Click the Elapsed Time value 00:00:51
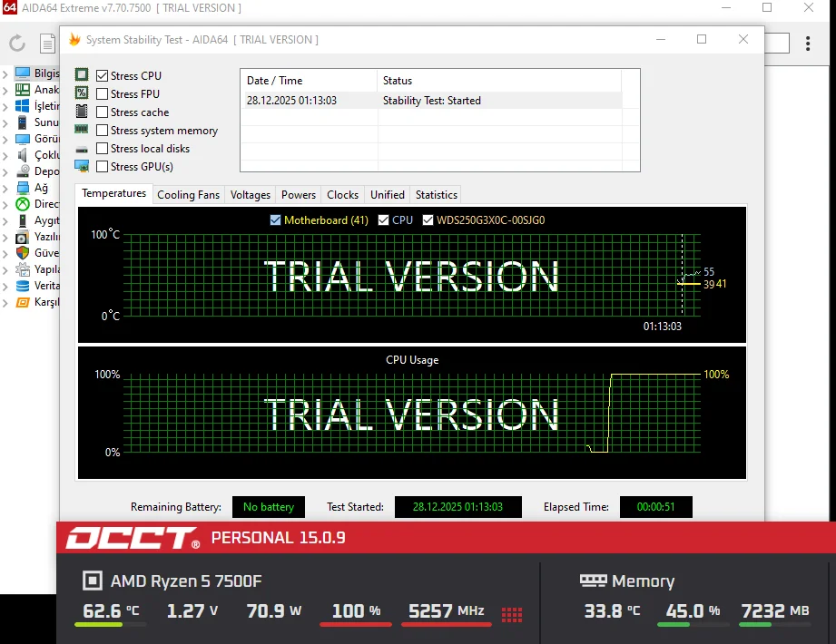Image resolution: width=836 pixels, height=644 pixels. click(x=655, y=506)
